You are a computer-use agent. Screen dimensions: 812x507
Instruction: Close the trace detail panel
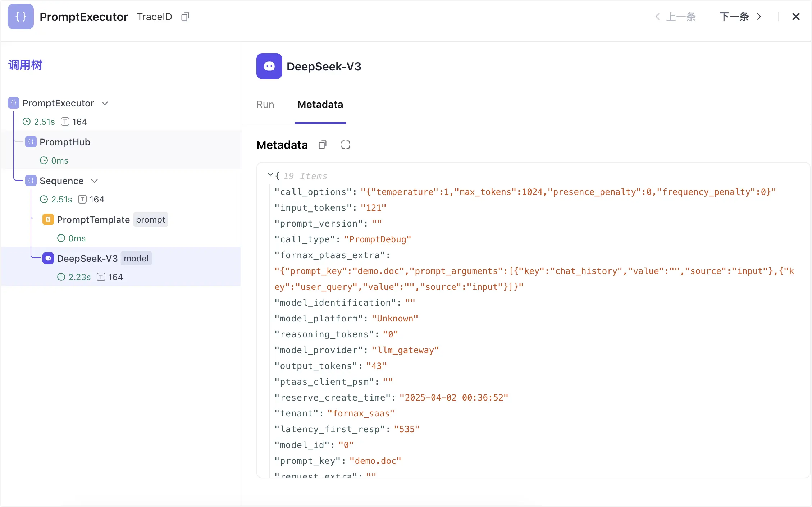pos(796,17)
